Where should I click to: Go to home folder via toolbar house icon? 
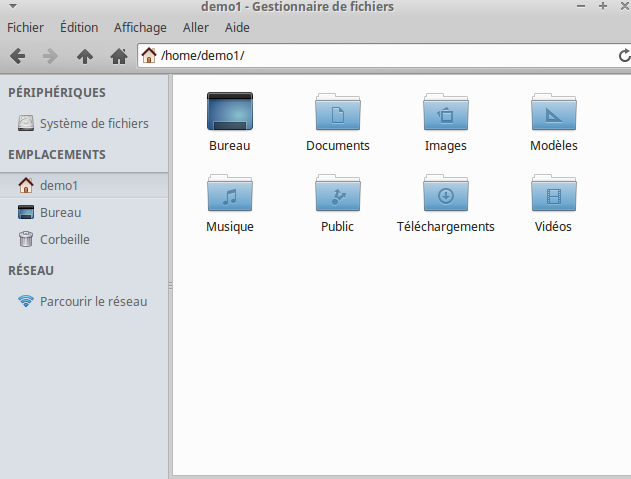(x=118, y=56)
